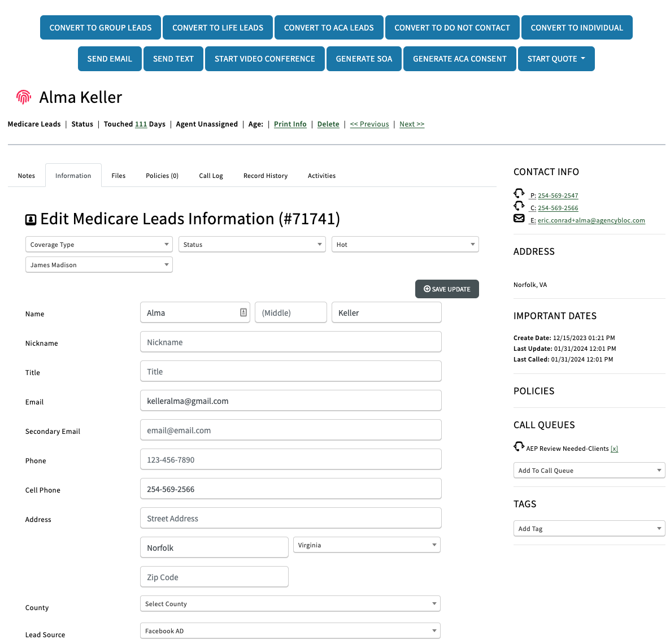This screenshot has width=670, height=644.
Task: Expand the Virginia state selector
Action: pyautogui.click(x=367, y=545)
